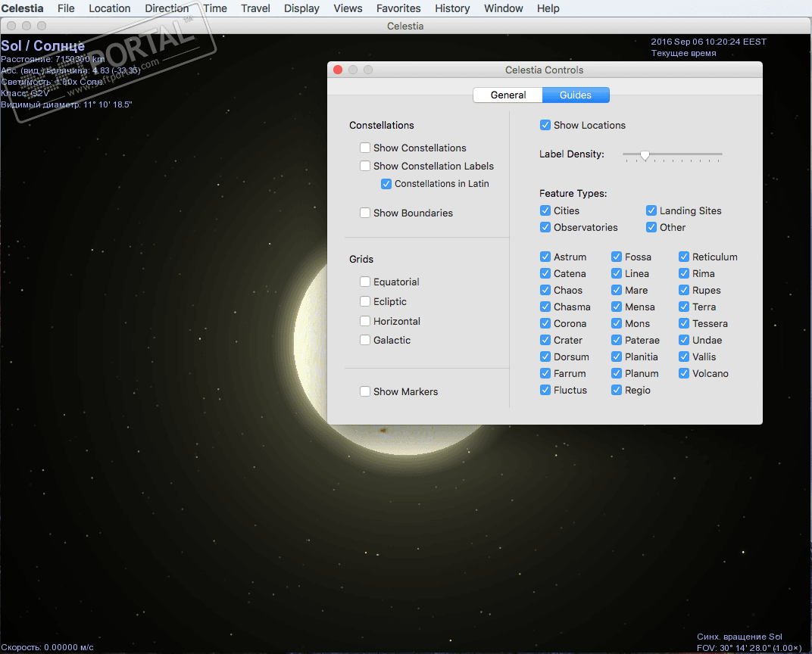Switch to the General tab

pos(507,95)
